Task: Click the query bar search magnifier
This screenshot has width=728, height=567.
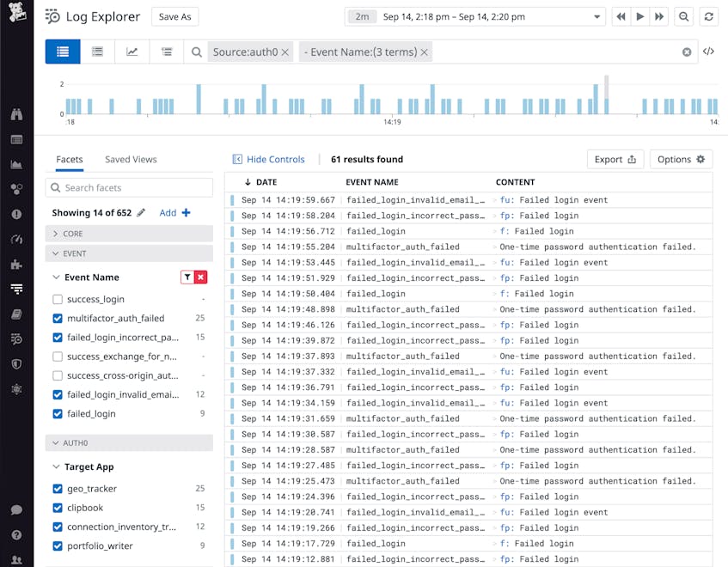Action: pyautogui.click(x=197, y=52)
